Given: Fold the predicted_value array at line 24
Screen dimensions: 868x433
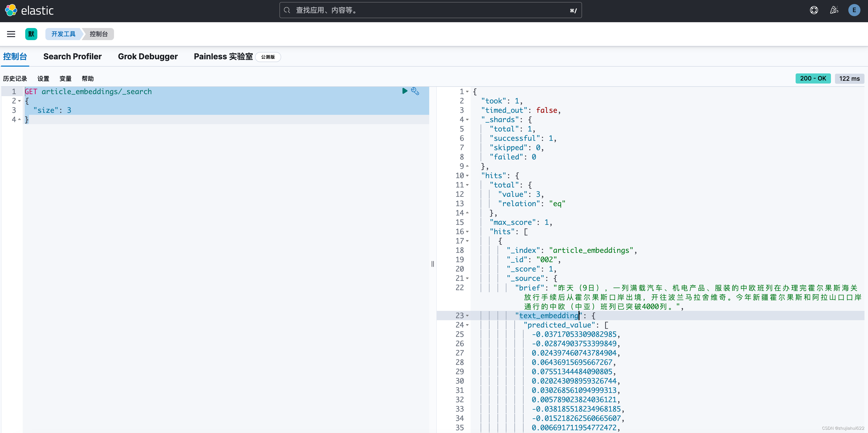Looking at the screenshot, I should click(x=467, y=325).
